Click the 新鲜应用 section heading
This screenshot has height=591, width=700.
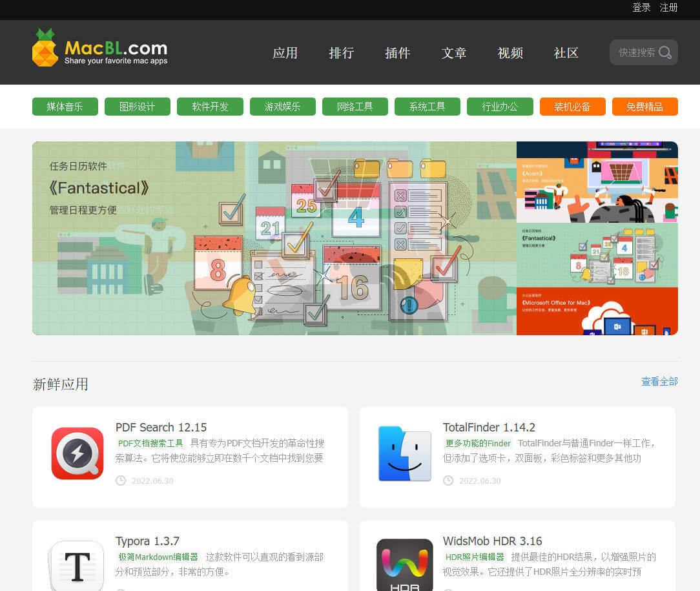point(60,384)
